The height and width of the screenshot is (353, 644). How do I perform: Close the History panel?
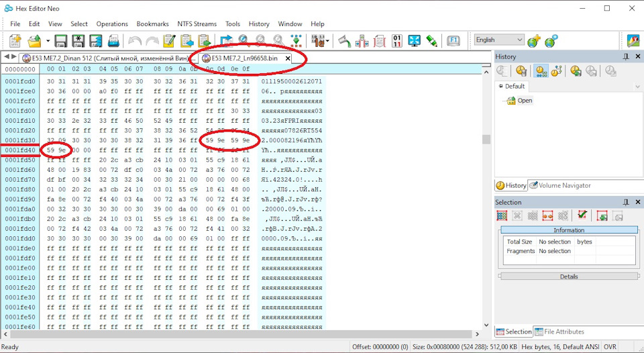click(x=638, y=57)
